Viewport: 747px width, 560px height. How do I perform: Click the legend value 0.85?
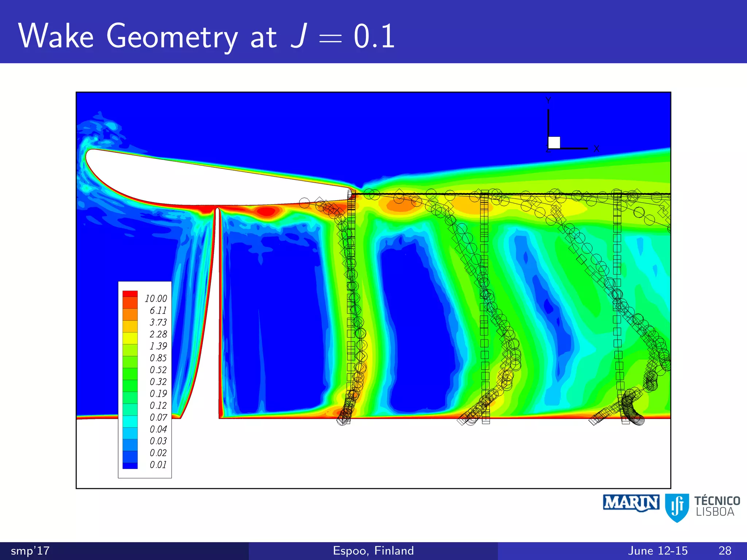pos(158,358)
